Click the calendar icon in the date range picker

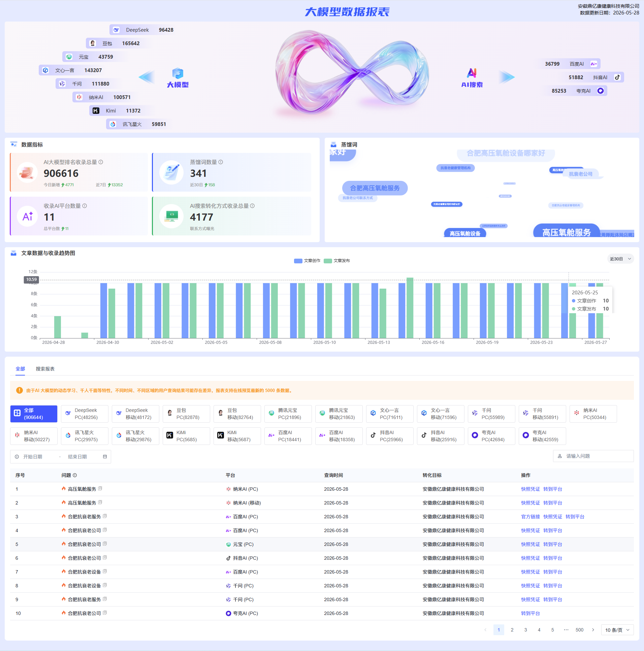[105, 457]
